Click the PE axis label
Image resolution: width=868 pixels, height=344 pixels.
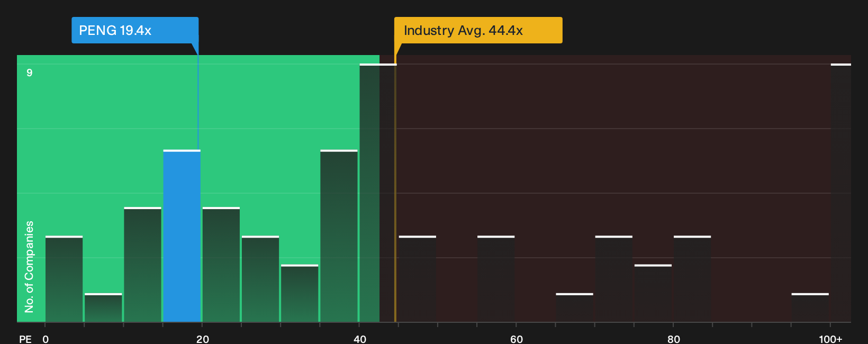point(25,339)
